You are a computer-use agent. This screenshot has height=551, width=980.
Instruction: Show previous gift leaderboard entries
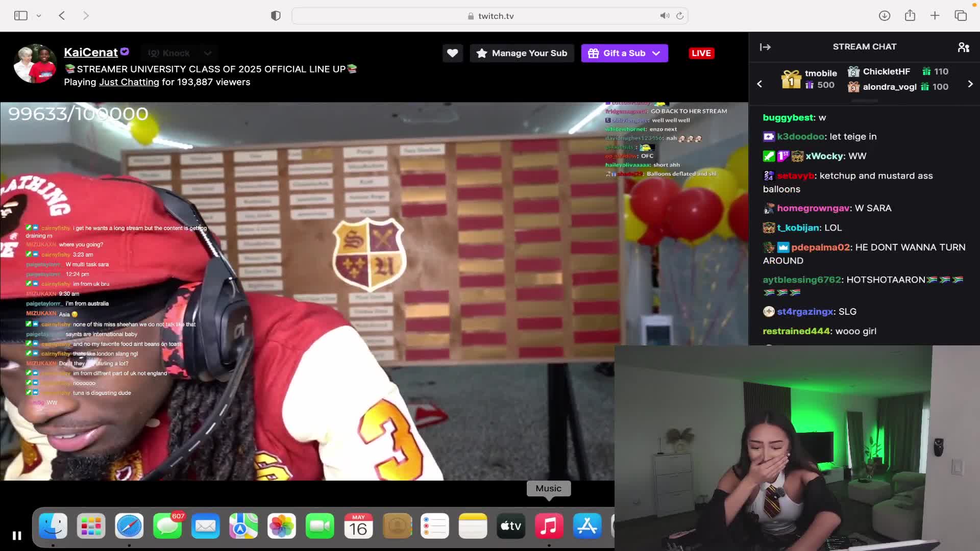pos(759,84)
